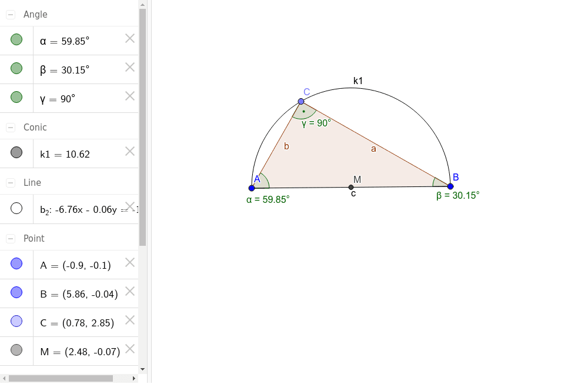Delete the α = 59.85° entry
The width and height of the screenshot is (588, 384).
(x=130, y=38)
